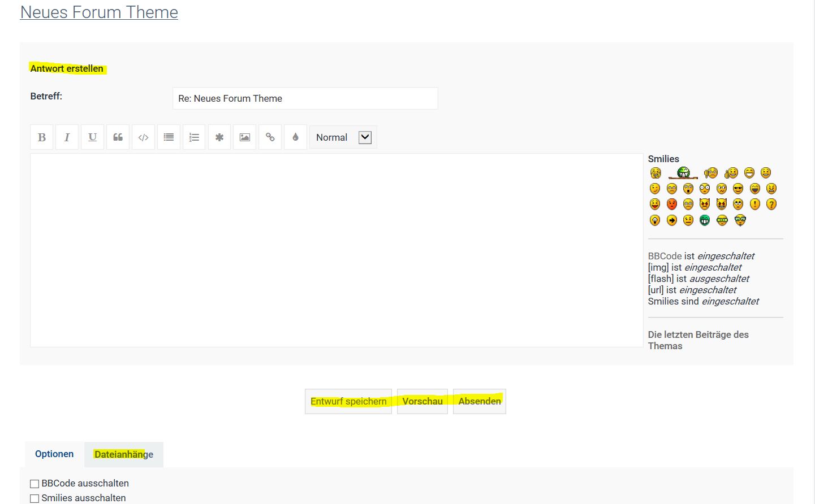The image size is (815, 504).
Task: Insert a numbered list
Action: (x=194, y=137)
